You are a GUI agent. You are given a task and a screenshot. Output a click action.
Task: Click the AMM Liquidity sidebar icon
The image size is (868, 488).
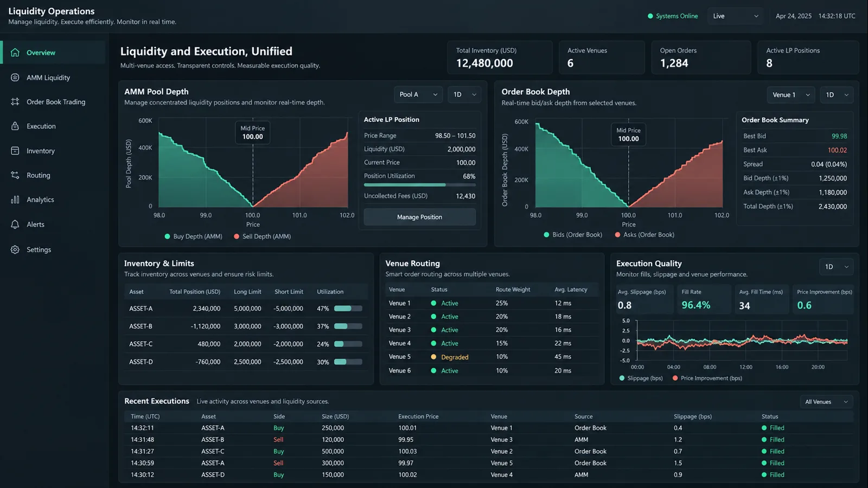(x=15, y=78)
